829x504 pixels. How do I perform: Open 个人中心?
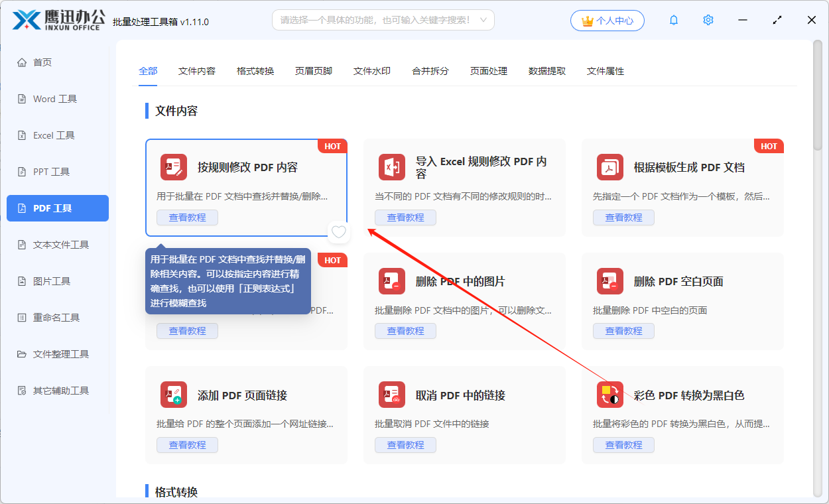607,20
